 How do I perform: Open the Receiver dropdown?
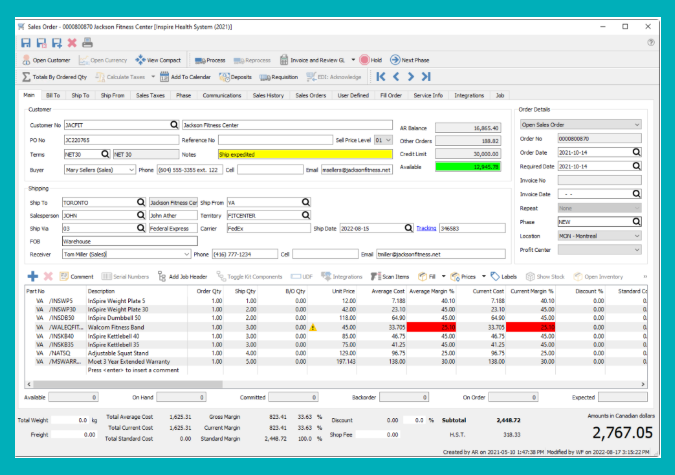(186, 254)
